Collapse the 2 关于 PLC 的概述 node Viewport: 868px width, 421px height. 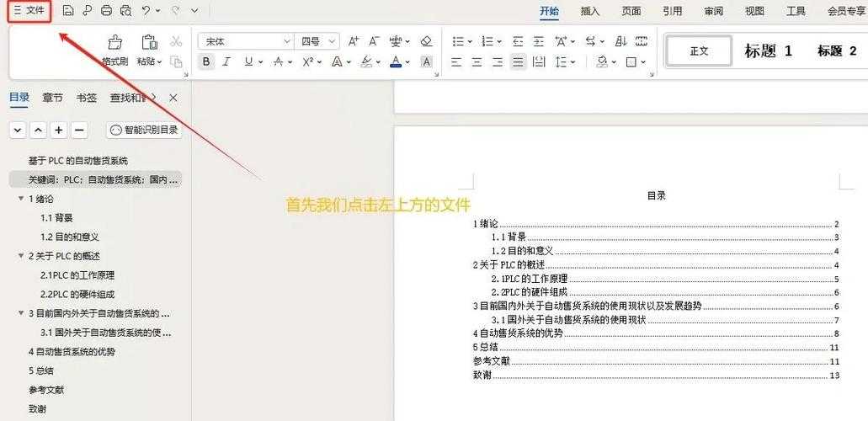pos(21,256)
